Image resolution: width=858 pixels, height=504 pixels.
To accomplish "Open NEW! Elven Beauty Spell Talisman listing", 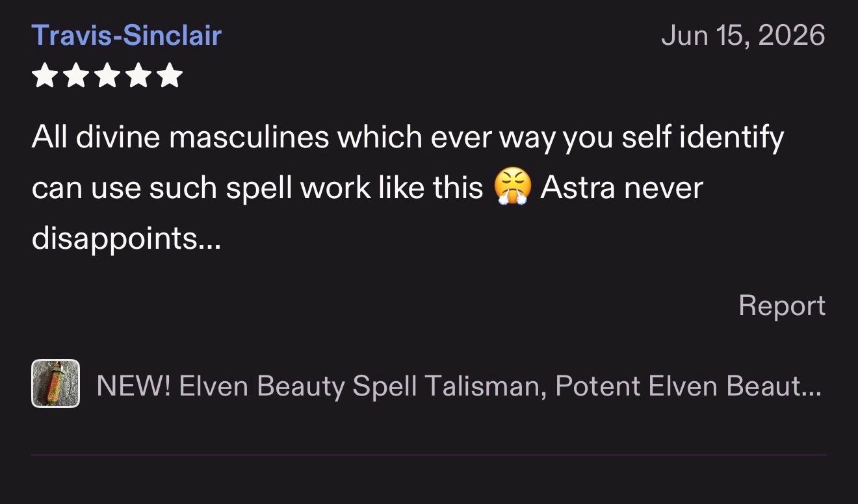I will pos(458,386).
